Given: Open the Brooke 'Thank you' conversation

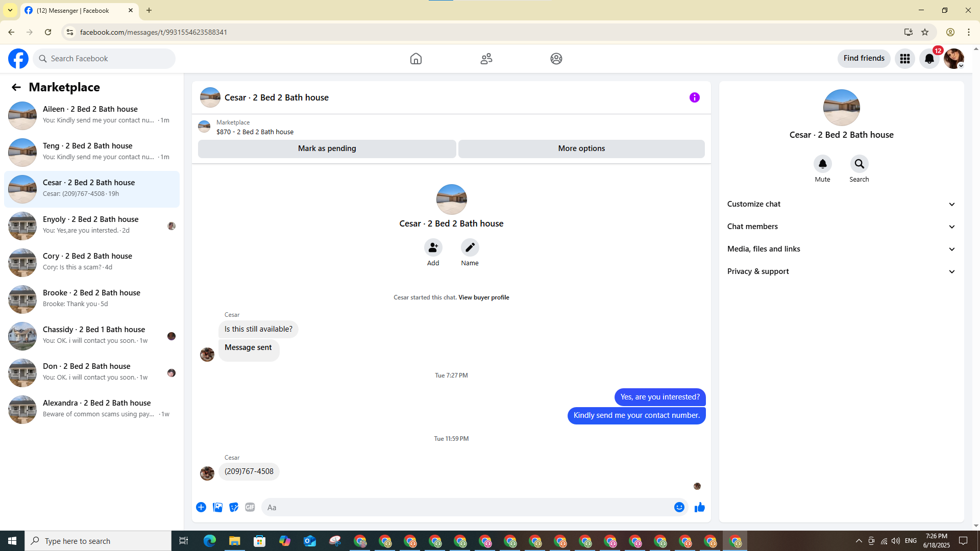Looking at the screenshot, I should point(92,299).
